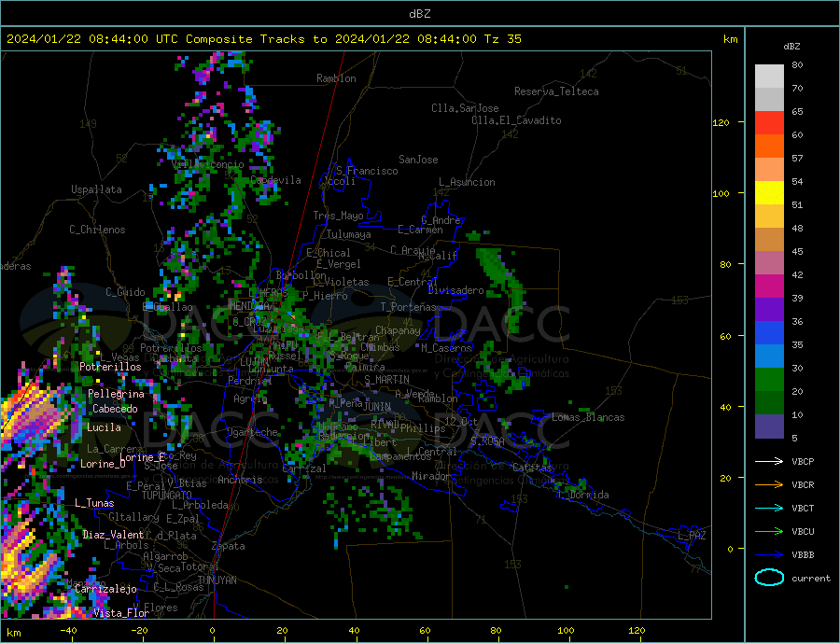Image resolution: width=840 pixels, height=643 pixels.
Task: Click the 'TUNUYAN' map label
Action: click(x=217, y=580)
